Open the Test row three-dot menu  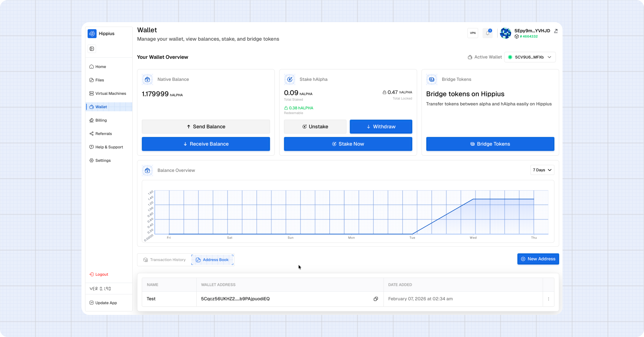[548, 299]
